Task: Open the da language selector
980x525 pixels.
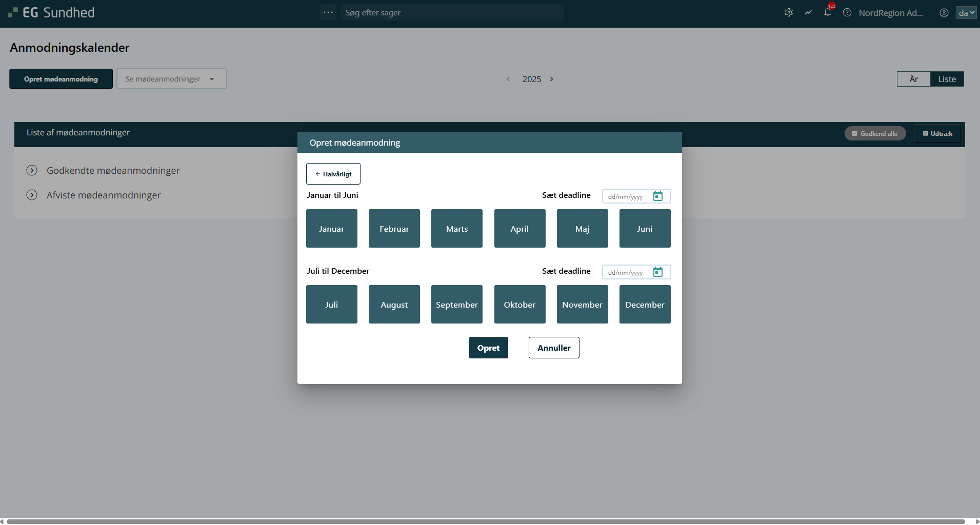Action: (x=966, y=13)
